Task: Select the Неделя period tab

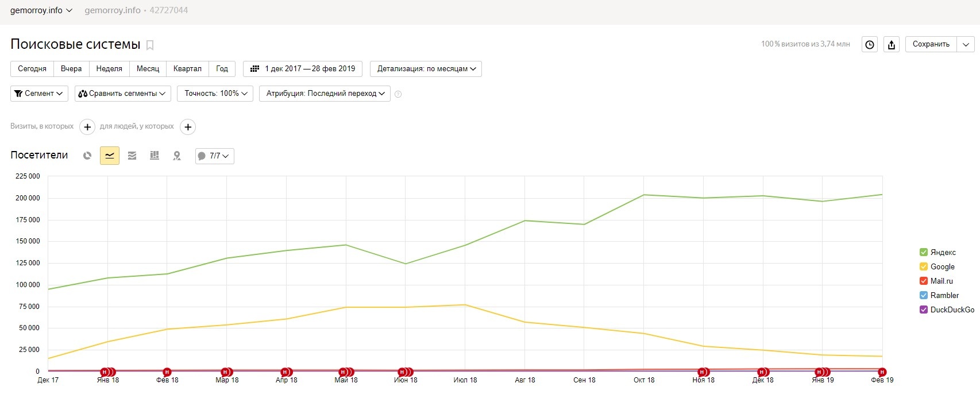Action: tap(109, 69)
